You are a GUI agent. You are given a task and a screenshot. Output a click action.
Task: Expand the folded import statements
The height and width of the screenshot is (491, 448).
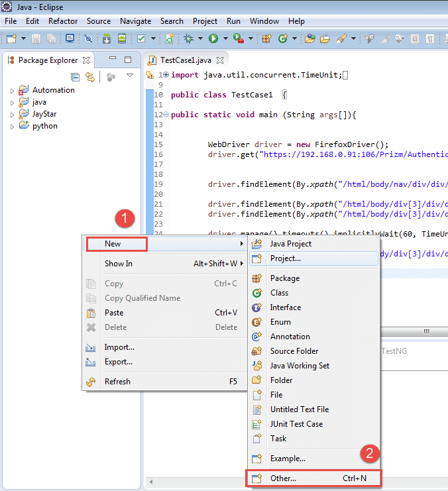[x=165, y=75]
